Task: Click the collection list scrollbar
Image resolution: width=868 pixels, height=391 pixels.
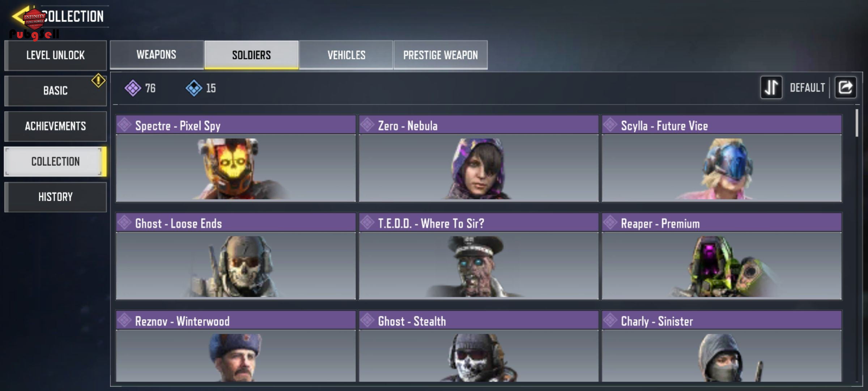Action: pos(857,123)
